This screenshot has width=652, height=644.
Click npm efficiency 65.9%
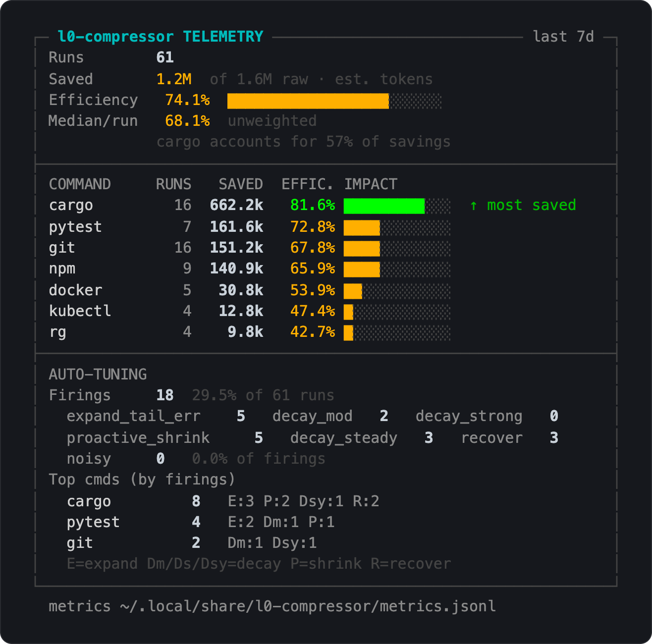click(312, 268)
